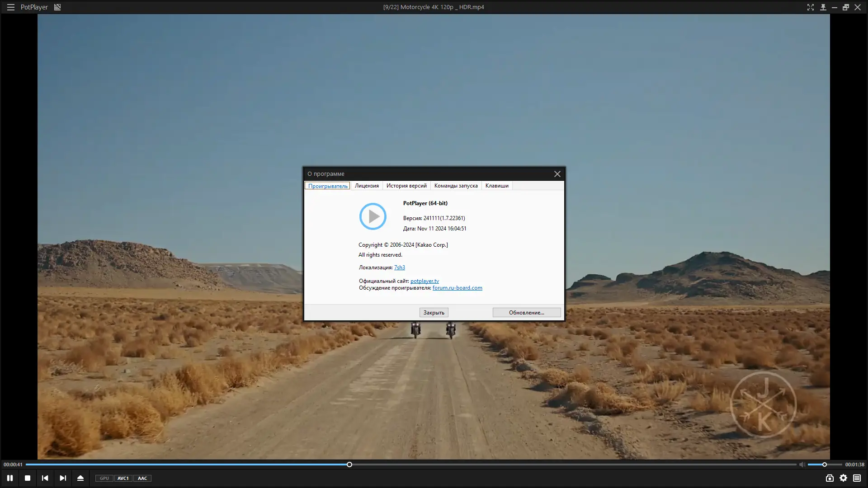Open the screenshot capture camera icon
The height and width of the screenshot is (488, 868).
pyautogui.click(x=830, y=478)
